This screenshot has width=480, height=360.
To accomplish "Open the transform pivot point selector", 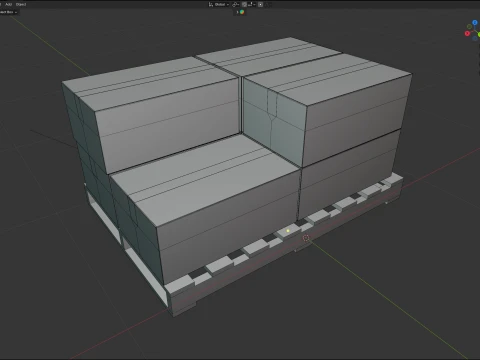I will click(x=236, y=4).
